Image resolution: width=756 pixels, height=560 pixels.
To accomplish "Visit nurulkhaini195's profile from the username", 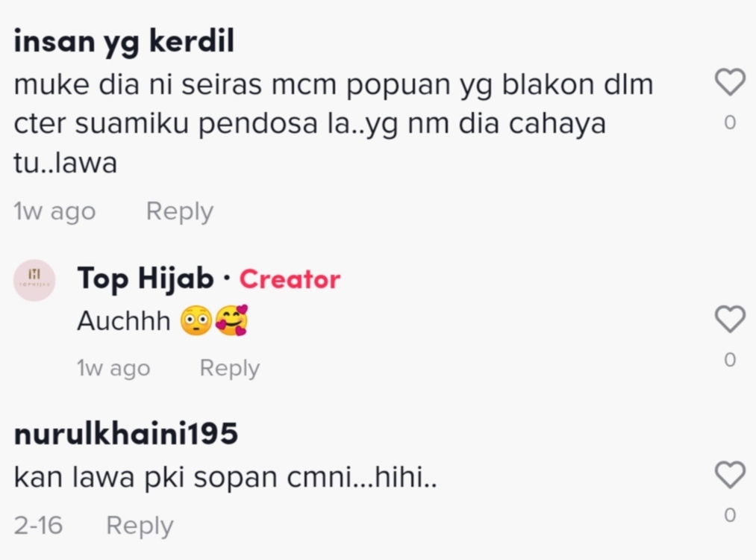I will click(126, 433).
